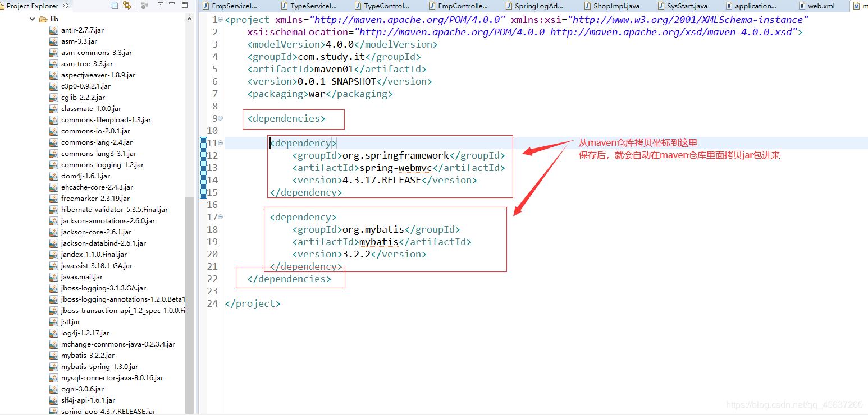Select the lib folder icon

43,19
